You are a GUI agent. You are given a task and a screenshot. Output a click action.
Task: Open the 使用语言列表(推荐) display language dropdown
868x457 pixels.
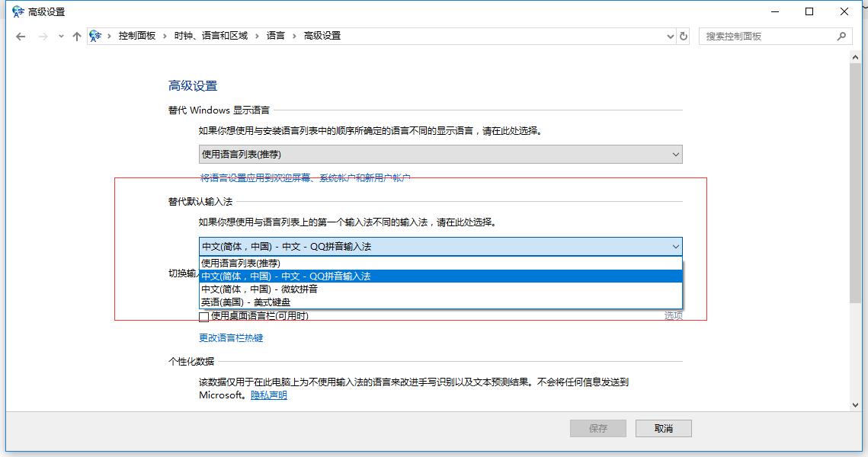coord(675,154)
